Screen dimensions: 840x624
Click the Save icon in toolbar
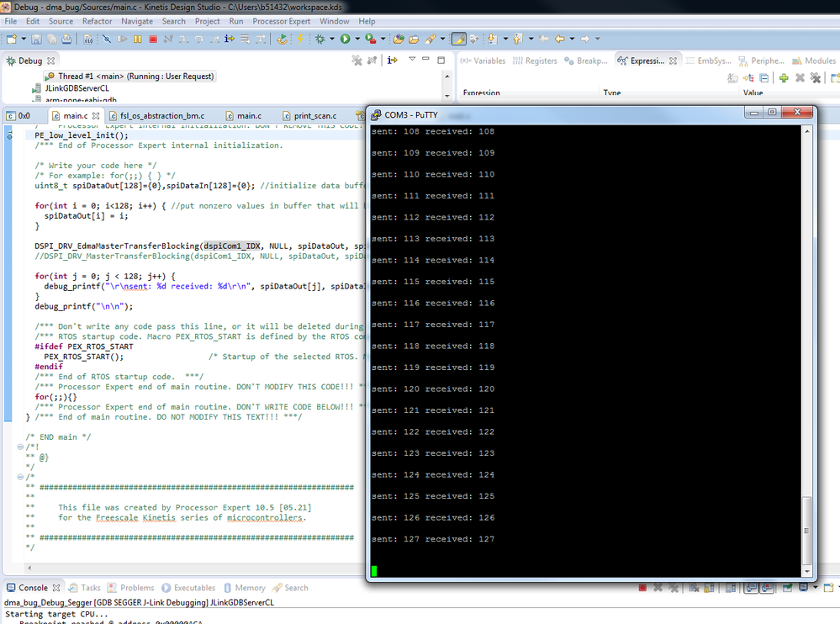[x=36, y=39]
